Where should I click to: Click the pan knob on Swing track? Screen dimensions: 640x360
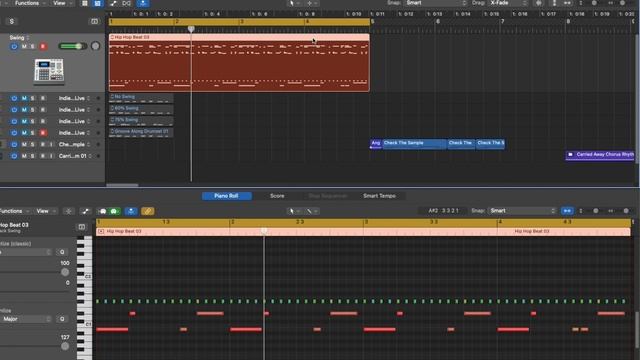coord(96,46)
